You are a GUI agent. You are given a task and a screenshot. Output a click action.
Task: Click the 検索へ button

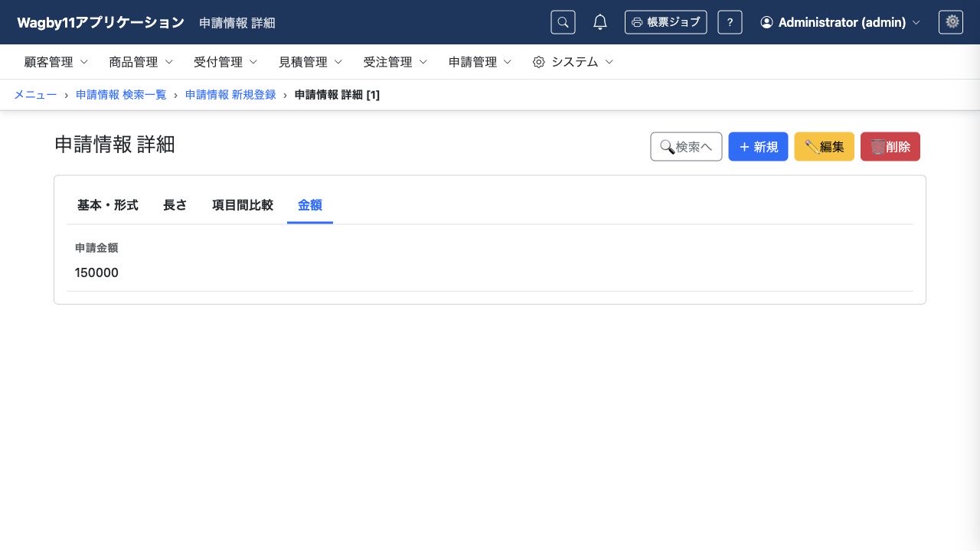[x=686, y=147]
